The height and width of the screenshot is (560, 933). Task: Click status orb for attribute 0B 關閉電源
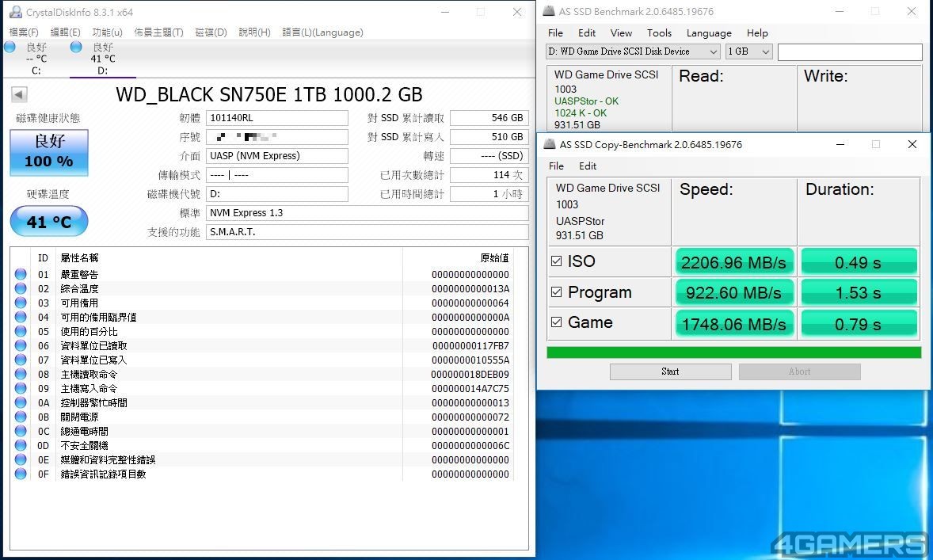point(21,417)
